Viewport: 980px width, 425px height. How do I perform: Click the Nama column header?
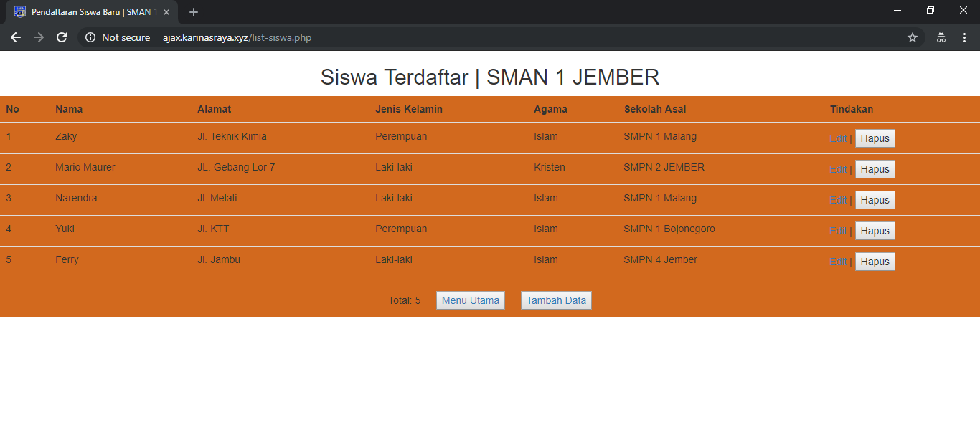69,109
